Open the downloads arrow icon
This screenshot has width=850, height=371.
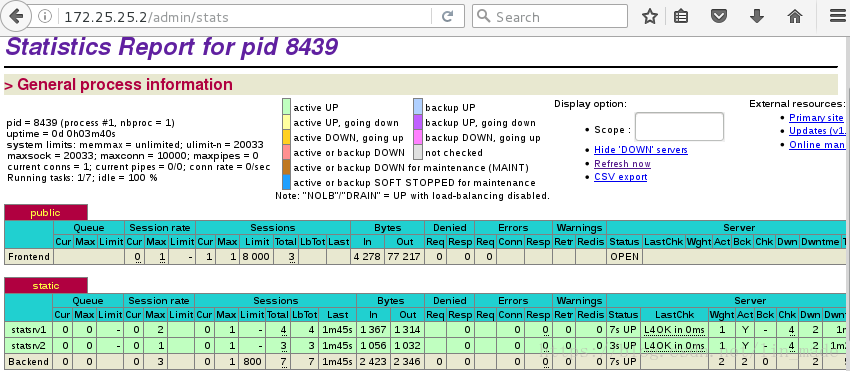point(757,17)
